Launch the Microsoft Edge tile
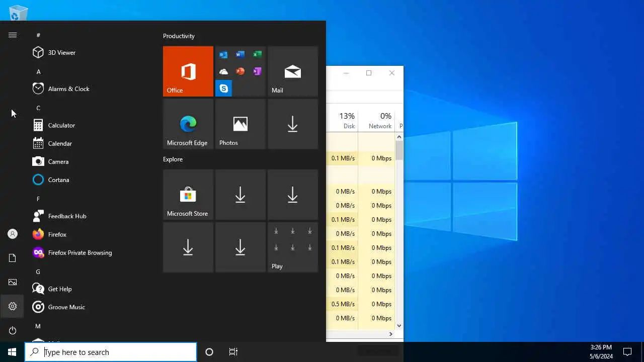This screenshot has width=644, height=362. coord(188,124)
